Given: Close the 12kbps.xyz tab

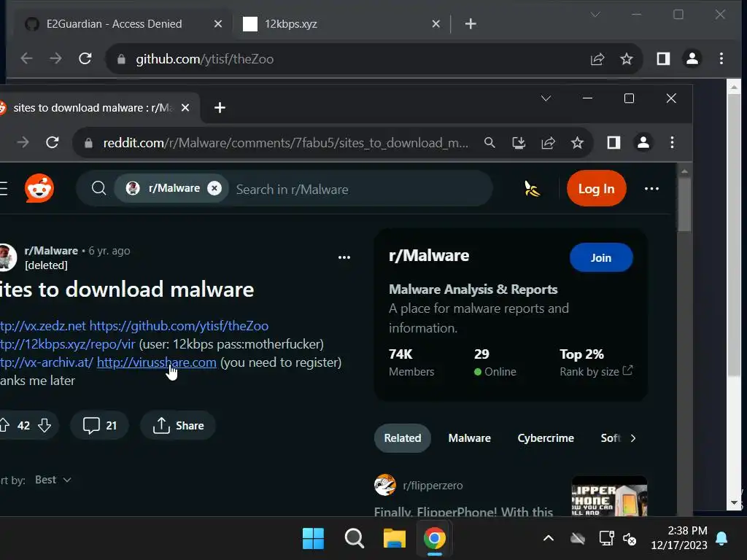Looking at the screenshot, I should pyautogui.click(x=436, y=24).
